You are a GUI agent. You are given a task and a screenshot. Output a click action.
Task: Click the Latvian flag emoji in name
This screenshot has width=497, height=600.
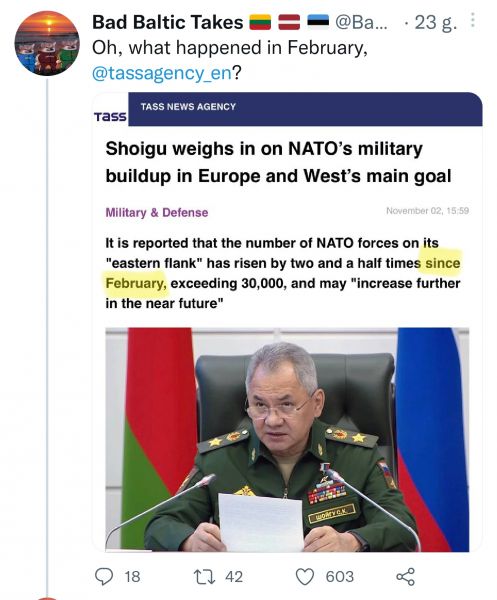click(x=289, y=22)
